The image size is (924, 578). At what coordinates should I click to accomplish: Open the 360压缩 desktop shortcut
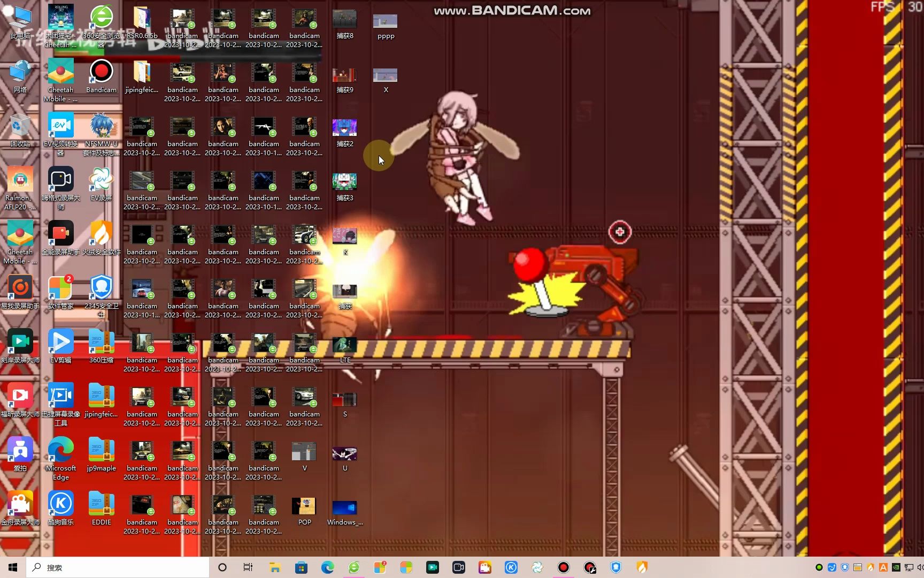click(x=101, y=346)
